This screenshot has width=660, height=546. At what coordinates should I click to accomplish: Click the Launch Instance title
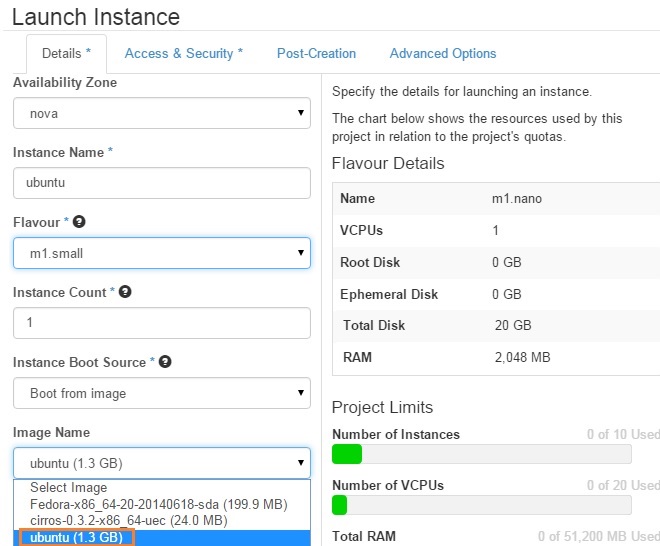(96, 17)
